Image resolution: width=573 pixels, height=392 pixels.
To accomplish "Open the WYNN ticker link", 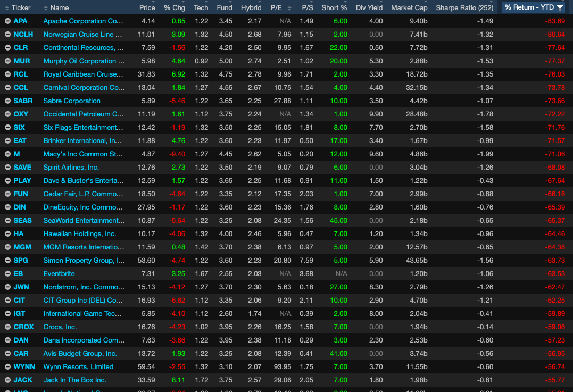I will tap(24, 367).
